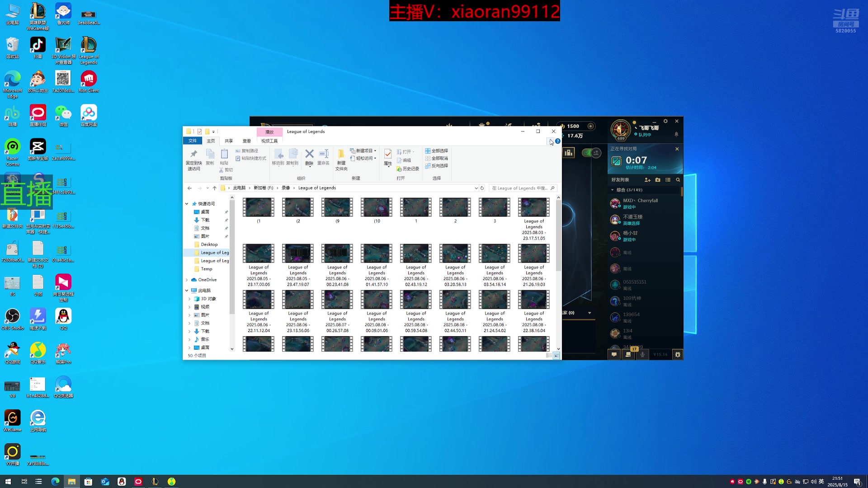Click add friend icon in League client
The image size is (868, 488).
coord(647,180)
